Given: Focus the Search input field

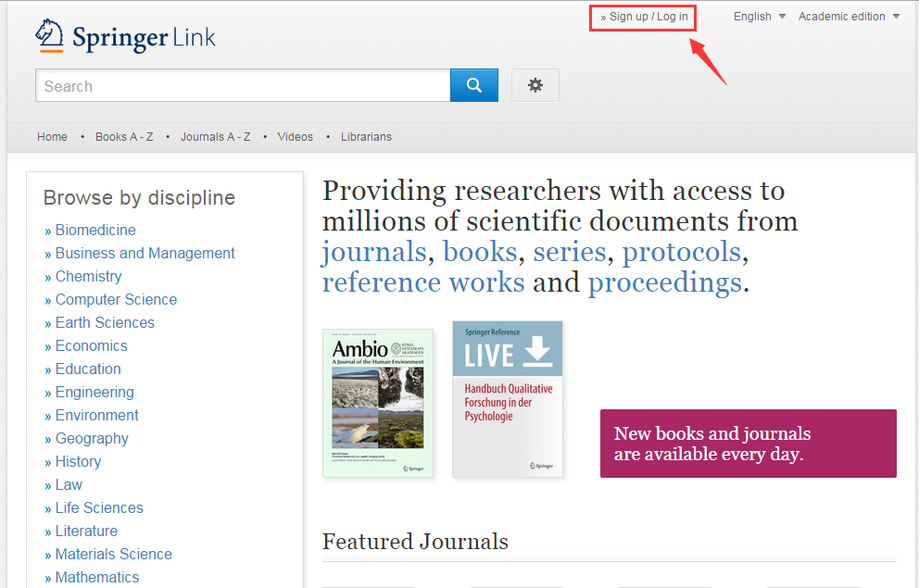Looking at the screenshot, I should (243, 85).
